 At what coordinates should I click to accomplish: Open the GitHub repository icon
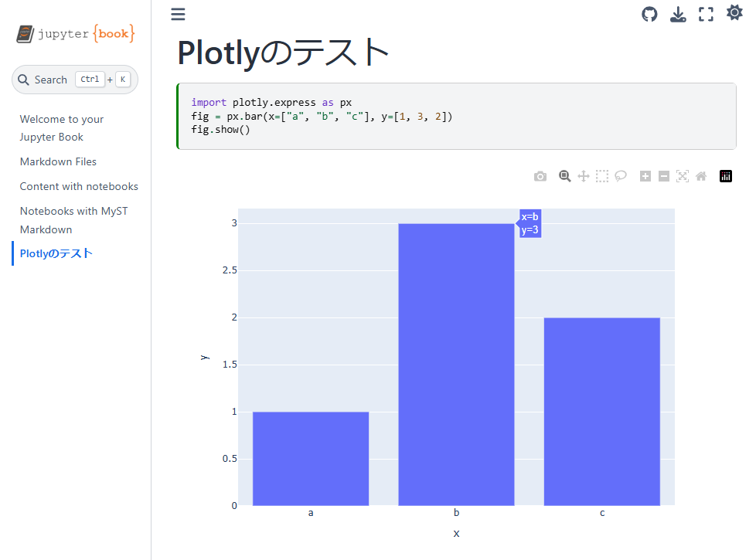649,13
